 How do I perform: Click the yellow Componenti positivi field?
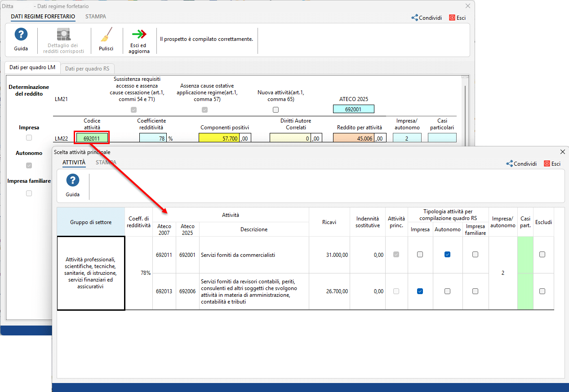219,139
